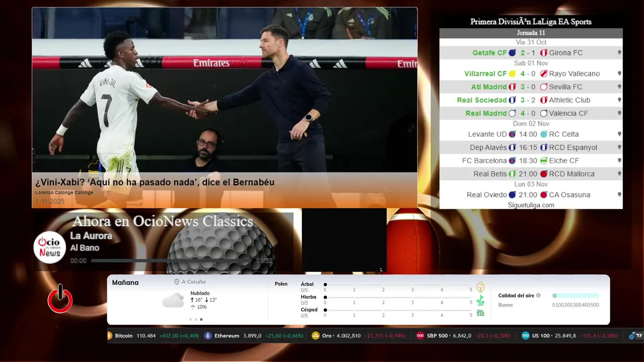Click the S&P 500 value 6.842,0
The image size is (644, 362).
462,336
